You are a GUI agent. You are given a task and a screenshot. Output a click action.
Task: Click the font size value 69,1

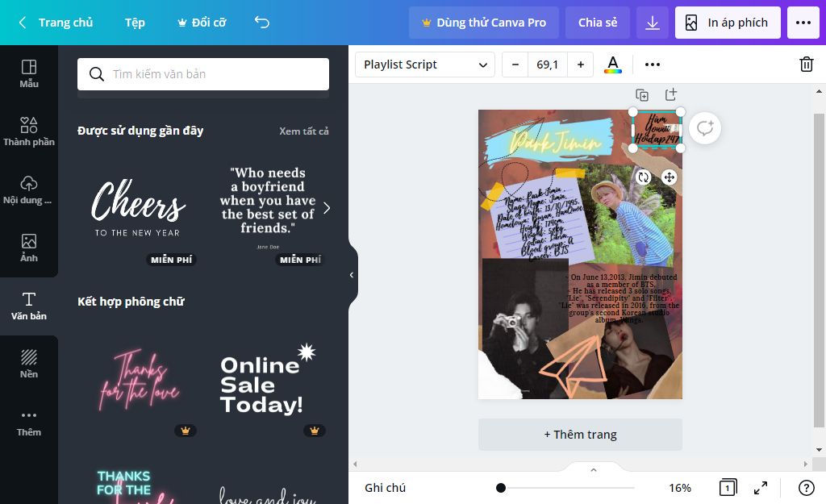click(x=548, y=65)
